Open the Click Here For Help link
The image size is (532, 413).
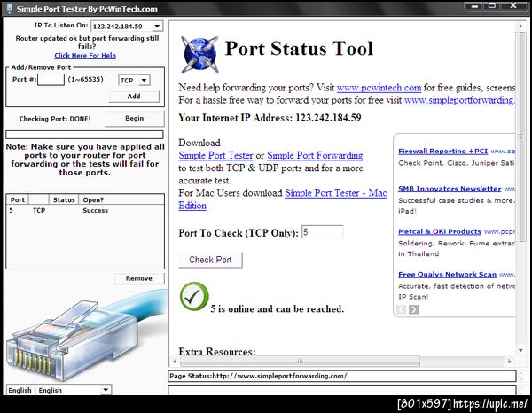coord(85,56)
